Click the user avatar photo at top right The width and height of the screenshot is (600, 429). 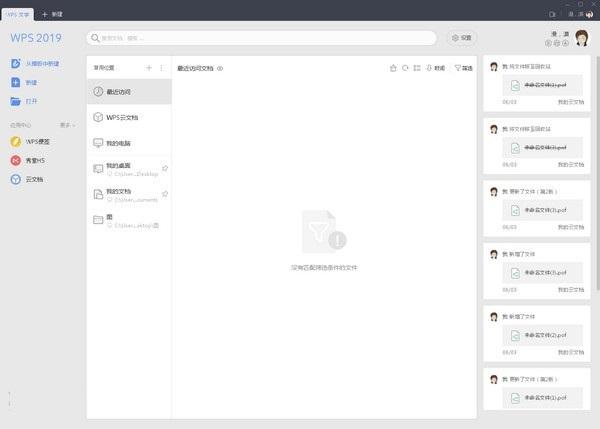click(582, 38)
